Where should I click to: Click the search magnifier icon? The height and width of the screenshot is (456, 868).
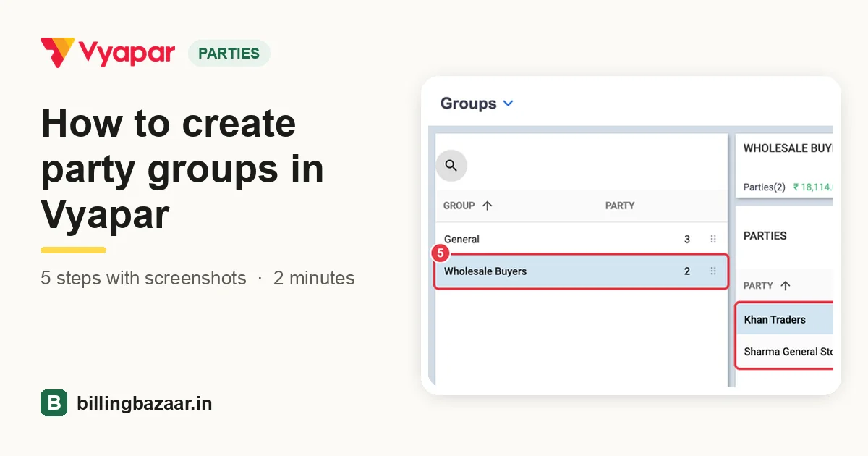pyautogui.click(x=451, y=166)
